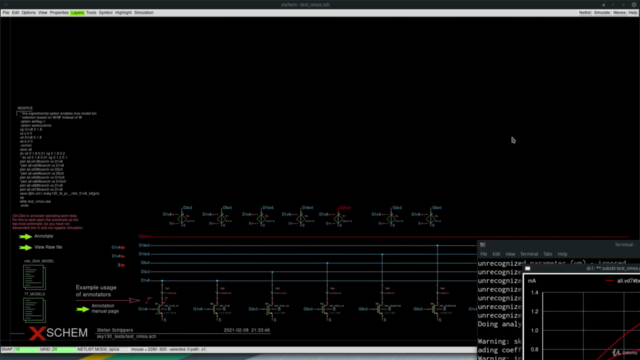This screenshot has height=360, width=640.
Task: Click the red Ctrl-Click annotation note text
Action: point(47,222)
